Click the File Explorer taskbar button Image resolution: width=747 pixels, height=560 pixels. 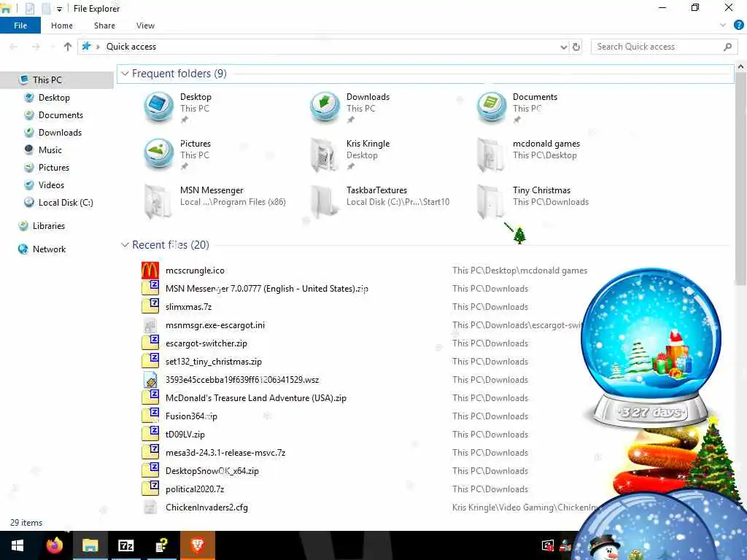(90, 545)
